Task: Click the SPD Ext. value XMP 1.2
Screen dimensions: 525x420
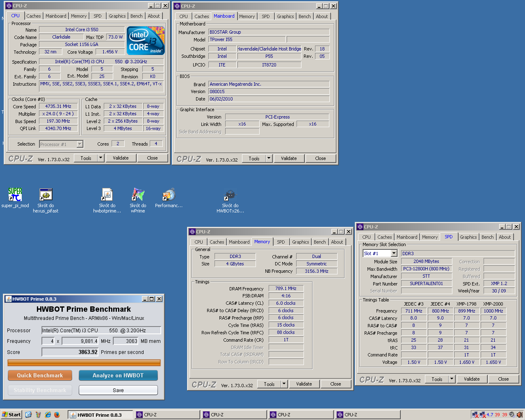Action: tap(499, 283)
